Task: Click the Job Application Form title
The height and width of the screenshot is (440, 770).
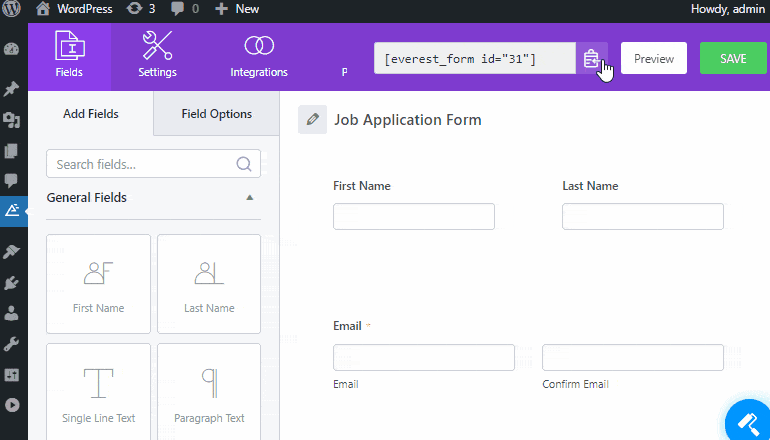Action: click(x=408, y=120)
